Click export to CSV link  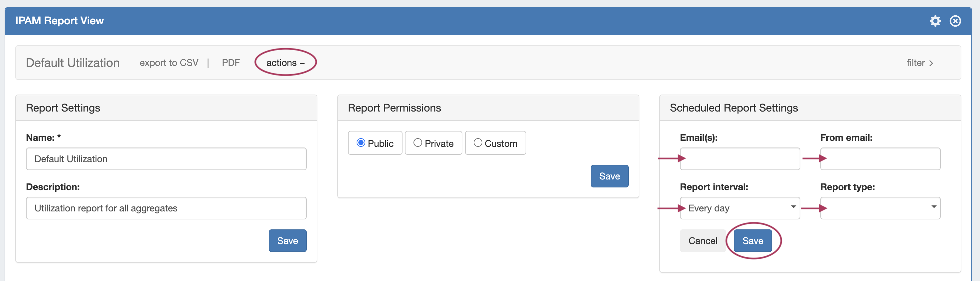point(169,63)
